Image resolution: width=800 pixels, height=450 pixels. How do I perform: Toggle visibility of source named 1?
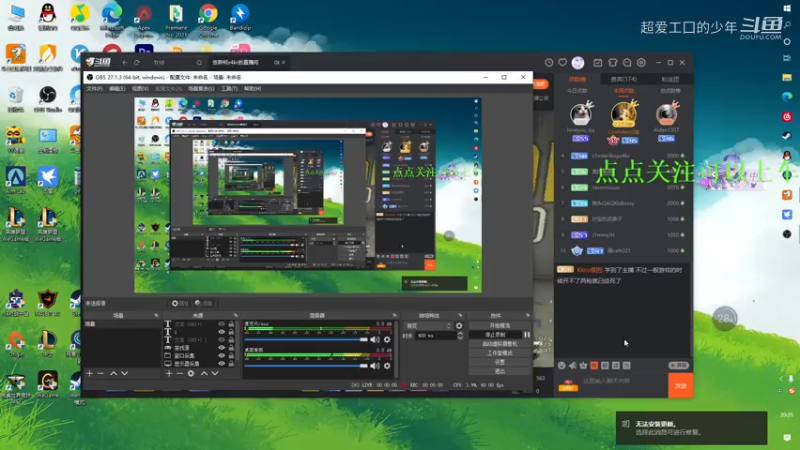tap(221, 332)
